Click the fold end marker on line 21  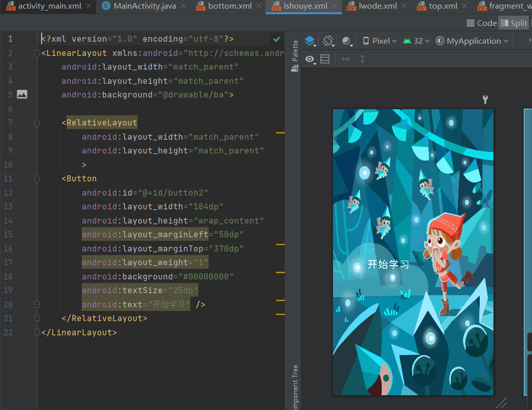tap(38, 318)
